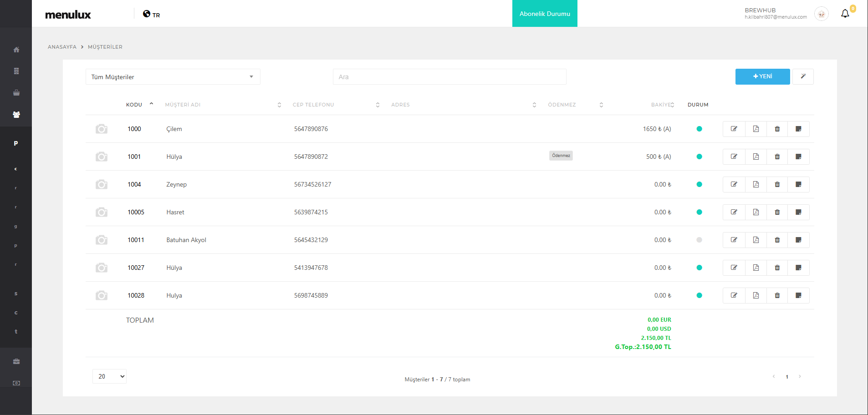Click the notification bell icon

(845, 14)
